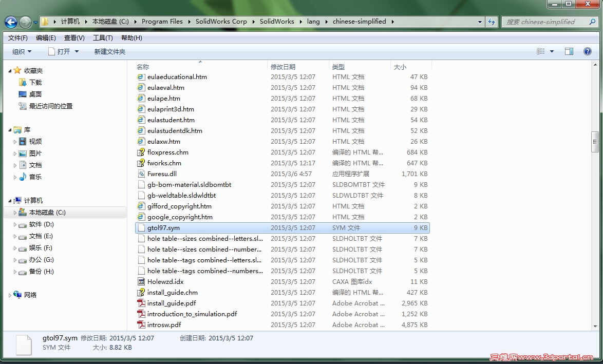Viewport: 603px width, 364px height.
Task: Toggle the preview pane icon
Action: click(569, 51)
